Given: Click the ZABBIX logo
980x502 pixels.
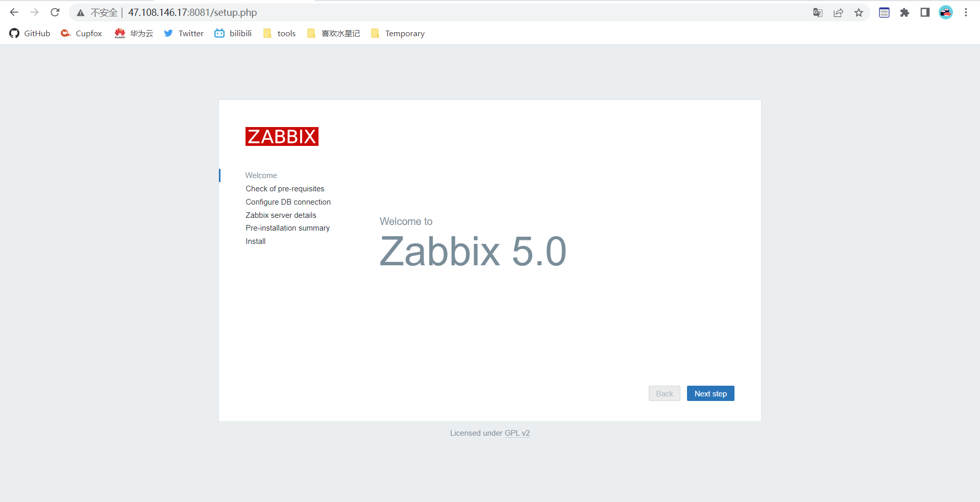Looking at the screenshot, I should 282,136.
